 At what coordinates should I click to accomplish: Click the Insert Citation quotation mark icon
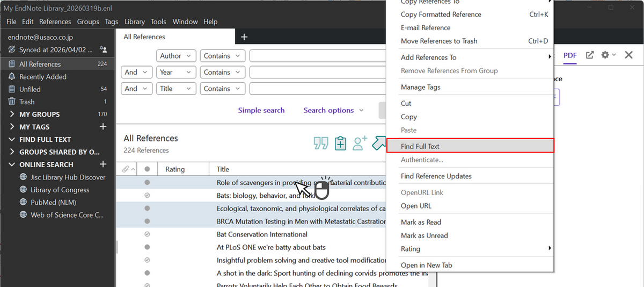[321, 143]
